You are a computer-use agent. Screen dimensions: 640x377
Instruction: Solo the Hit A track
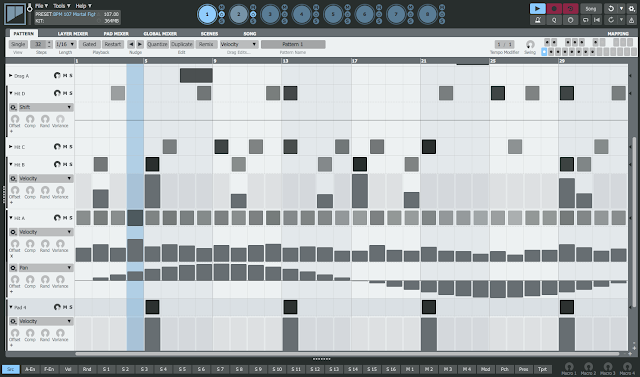pyautogui.click(x=71, y=218)
